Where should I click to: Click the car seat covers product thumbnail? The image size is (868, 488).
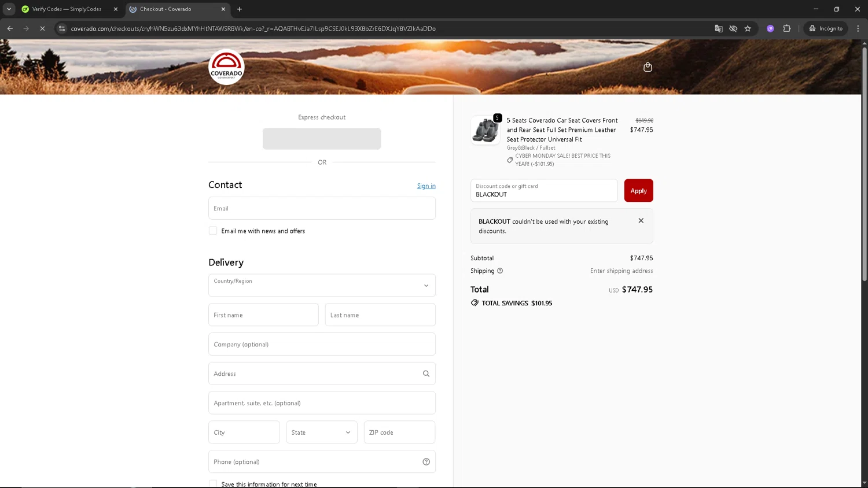coord(486,130)
